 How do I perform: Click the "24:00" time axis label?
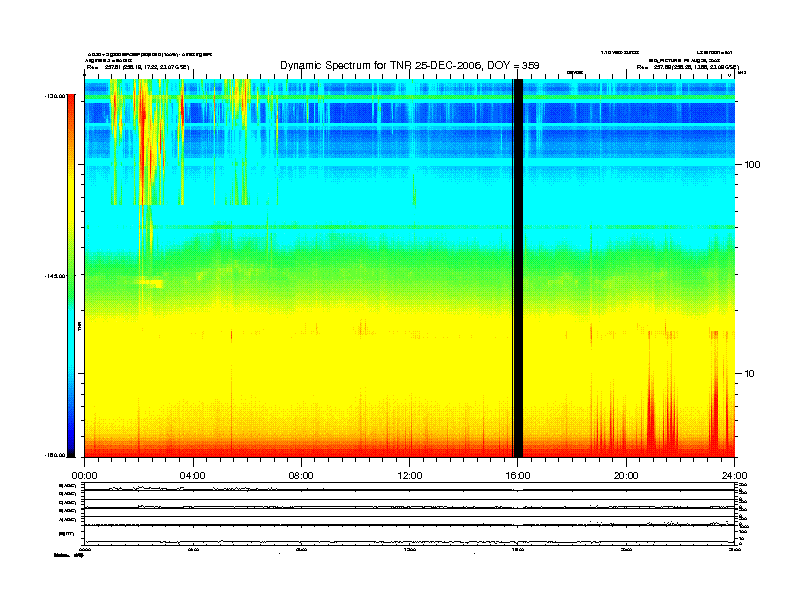[734, 476]
